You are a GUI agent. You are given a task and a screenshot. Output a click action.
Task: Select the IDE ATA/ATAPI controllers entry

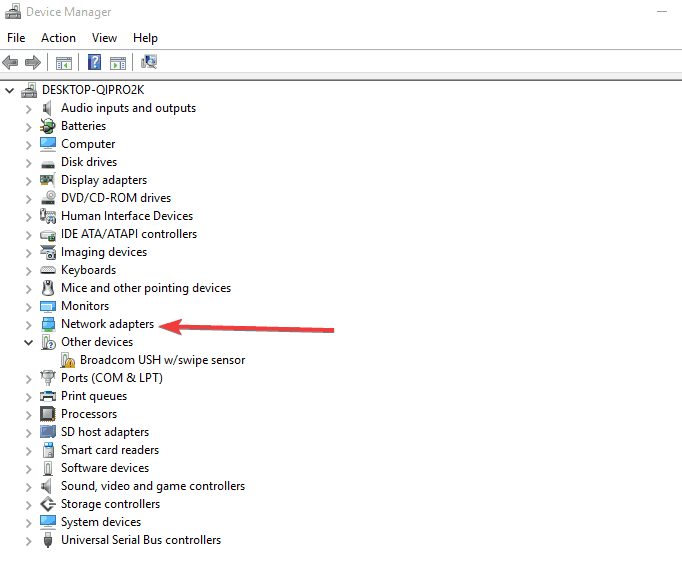tap(128, 234)
